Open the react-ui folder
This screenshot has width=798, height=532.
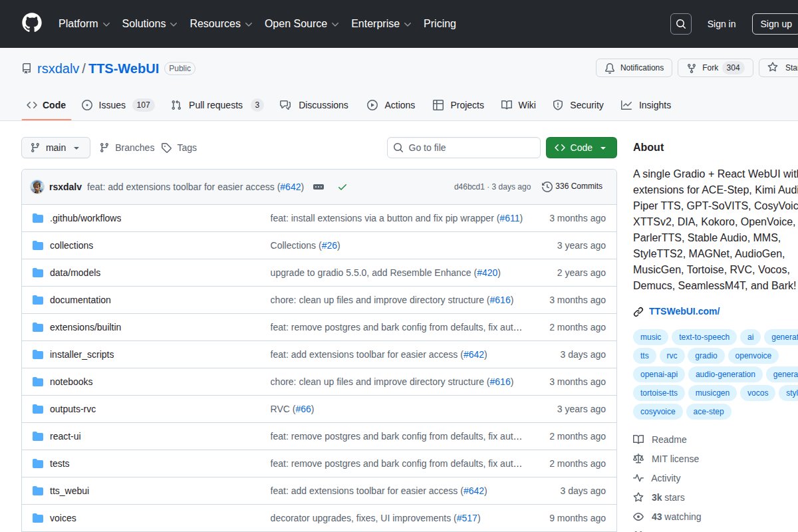(65, 436)
